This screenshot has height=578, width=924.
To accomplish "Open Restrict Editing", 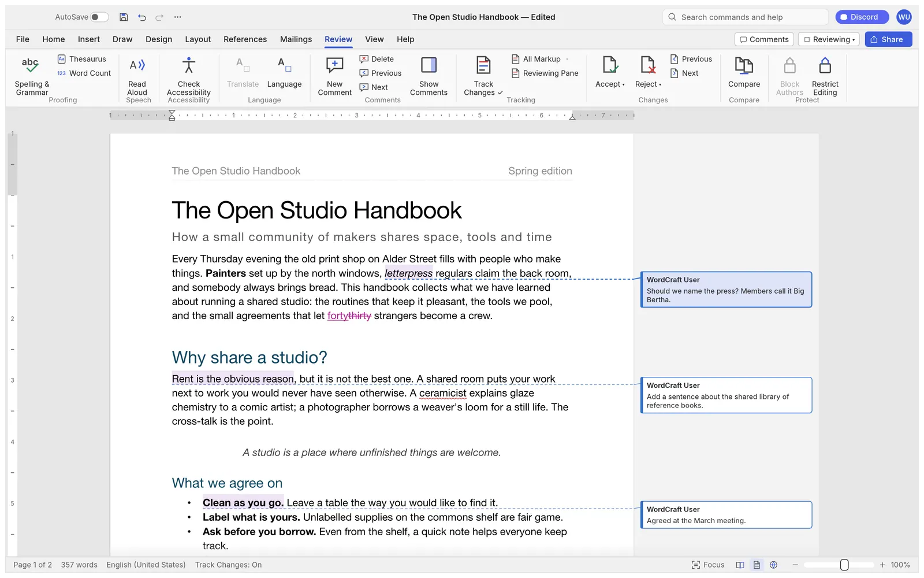I will click(825, 75).
